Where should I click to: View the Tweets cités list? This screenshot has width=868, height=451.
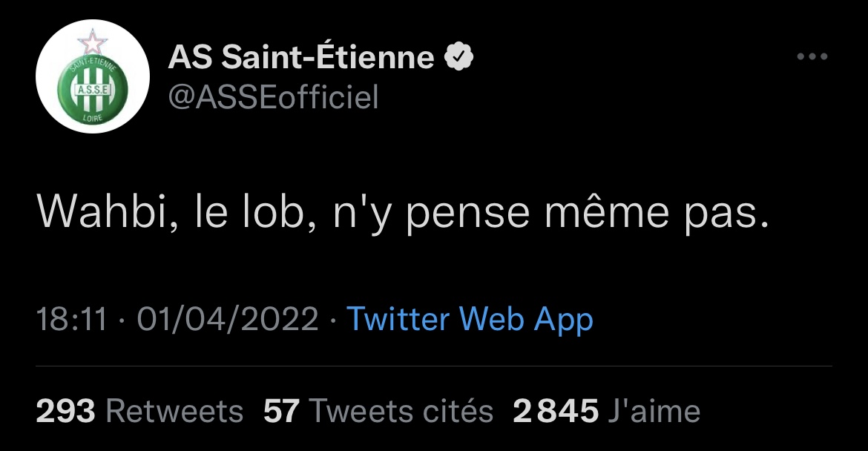tap(401, 410)
